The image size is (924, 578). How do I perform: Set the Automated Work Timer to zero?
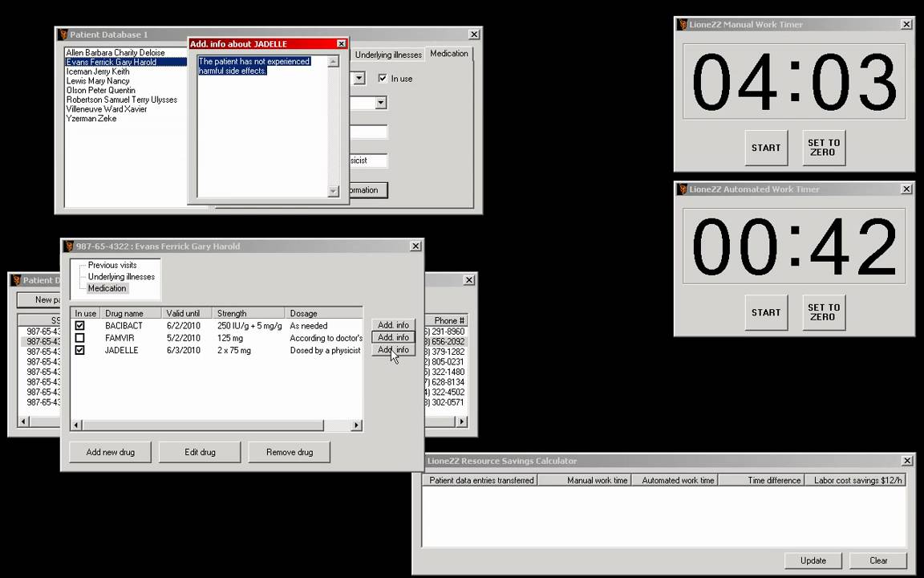click(x=823, y=312)
